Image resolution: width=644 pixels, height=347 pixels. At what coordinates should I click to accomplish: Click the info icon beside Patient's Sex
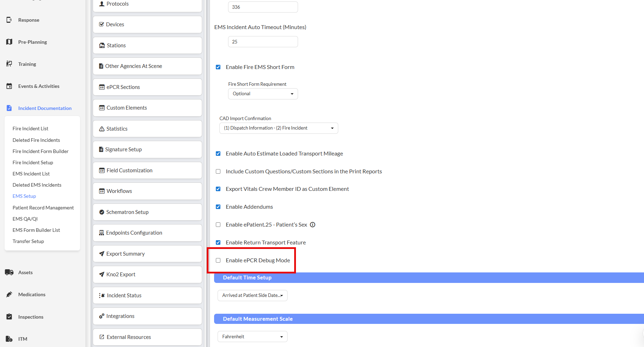313,225
